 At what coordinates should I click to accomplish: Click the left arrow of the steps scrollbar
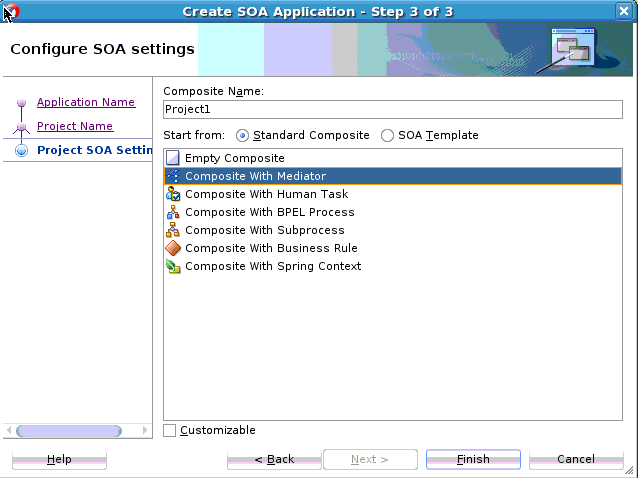[x=9, y=430]
